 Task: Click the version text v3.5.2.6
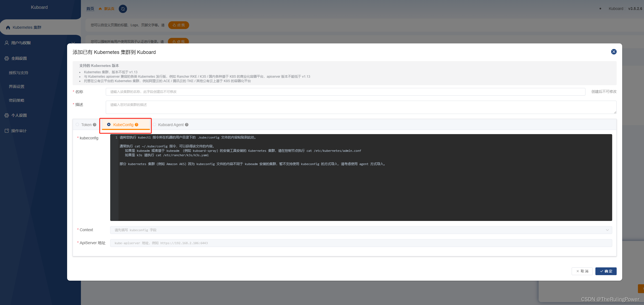[x=635, y=9]
